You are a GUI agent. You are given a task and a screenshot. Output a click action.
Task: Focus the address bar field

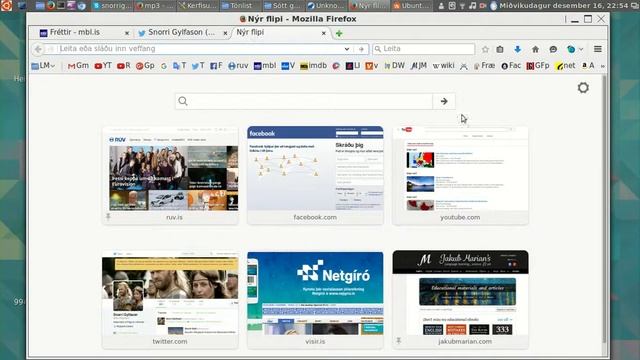coord(200,49)
